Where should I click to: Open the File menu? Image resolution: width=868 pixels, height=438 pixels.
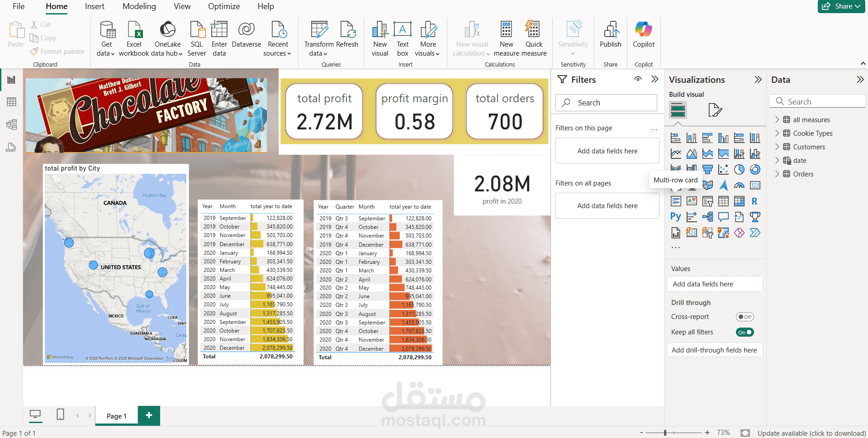pos(19,6)
